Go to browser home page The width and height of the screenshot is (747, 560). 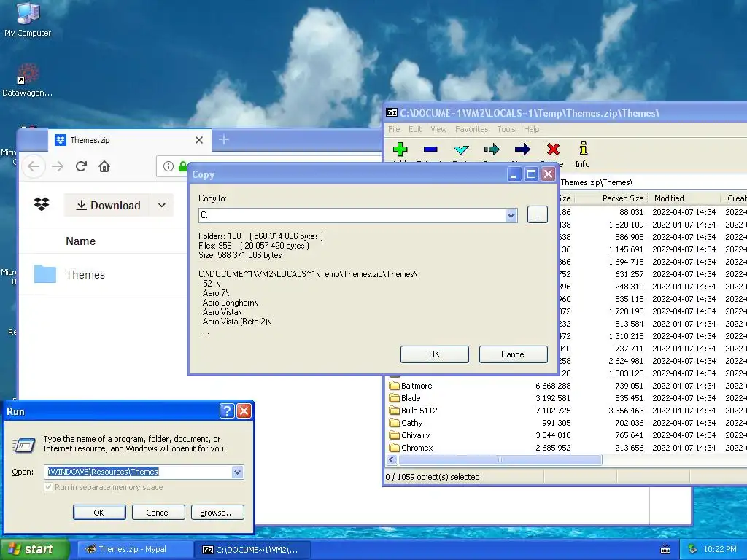[104, 166]
